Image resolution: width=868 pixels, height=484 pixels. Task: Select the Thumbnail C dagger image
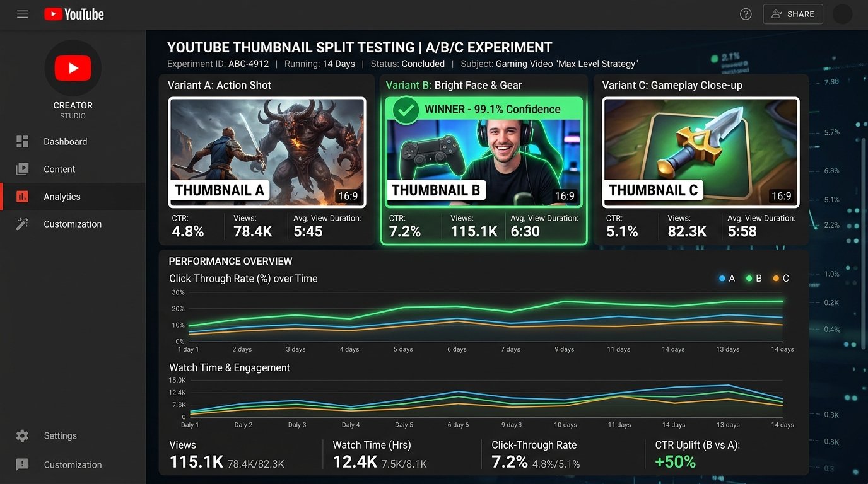[701, 152]
